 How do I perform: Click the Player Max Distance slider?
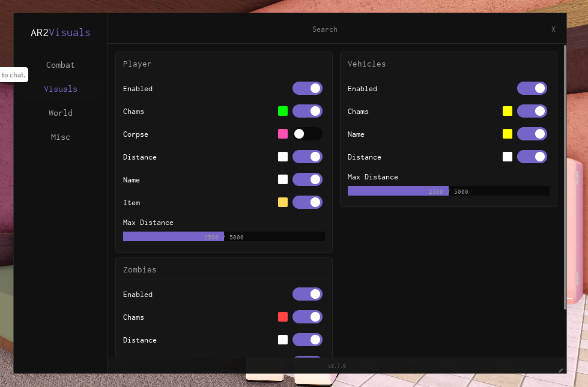click(x=224, y=236)
